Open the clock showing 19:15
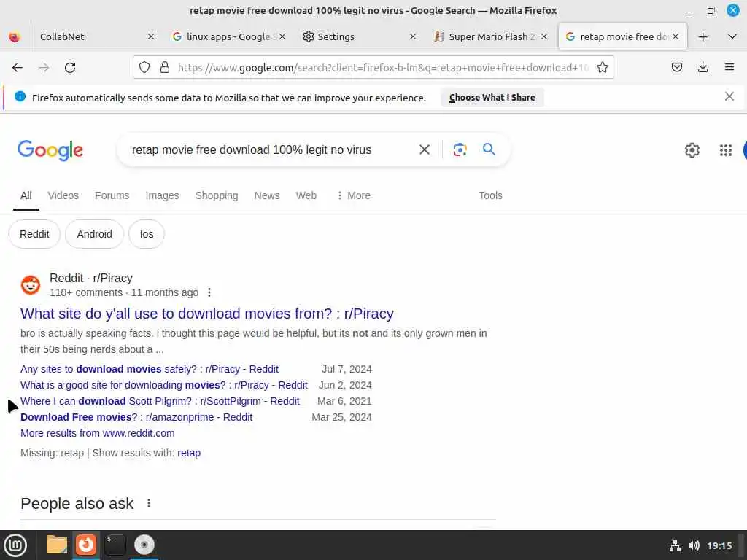Screen dimensions: 747x560 click(719, 545)
